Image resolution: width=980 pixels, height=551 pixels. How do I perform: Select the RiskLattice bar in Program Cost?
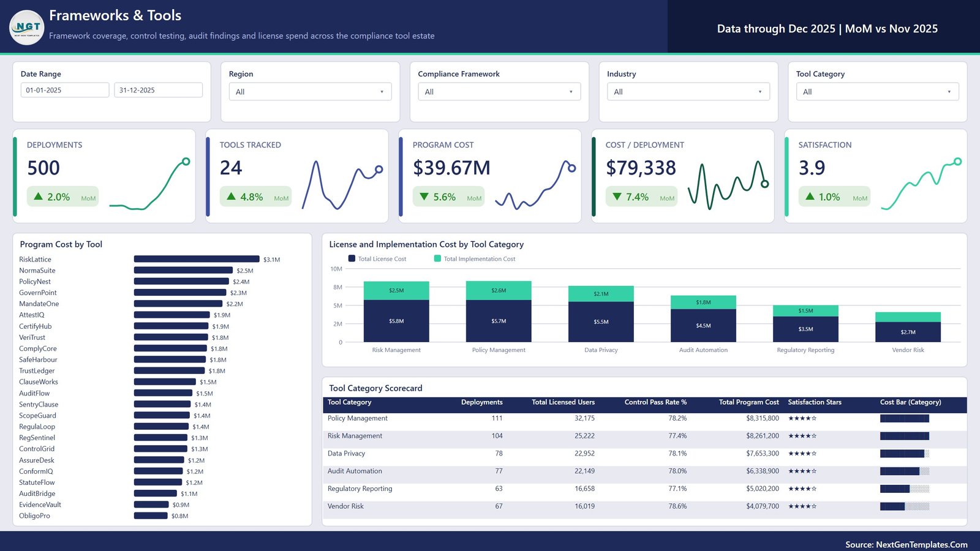[197, 259]
